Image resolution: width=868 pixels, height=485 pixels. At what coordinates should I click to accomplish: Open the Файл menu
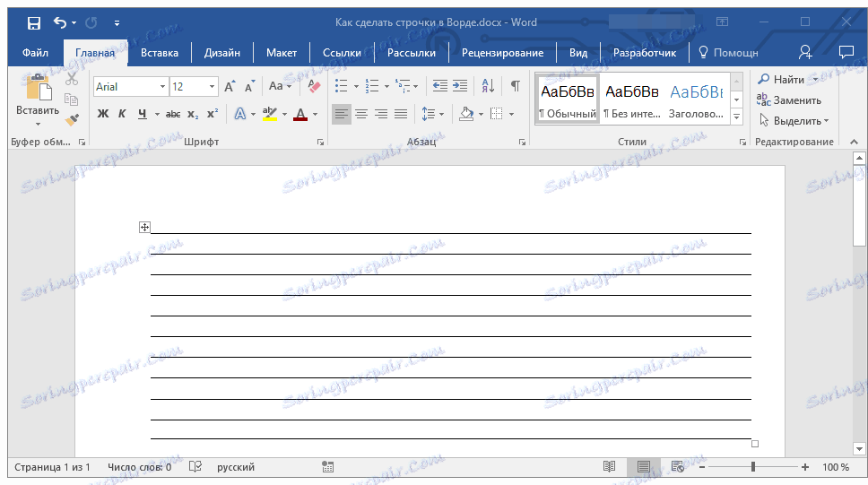pyautogui.click(x=35, y=53)
